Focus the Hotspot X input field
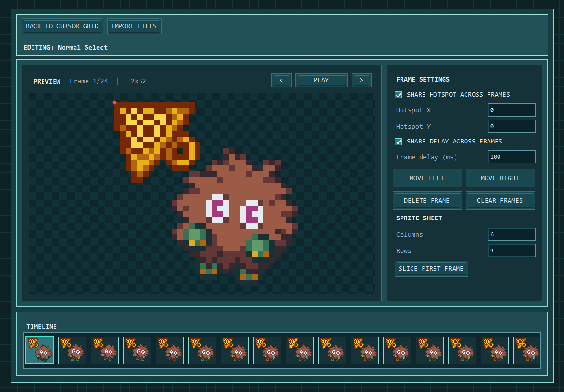 coord(511,110)
